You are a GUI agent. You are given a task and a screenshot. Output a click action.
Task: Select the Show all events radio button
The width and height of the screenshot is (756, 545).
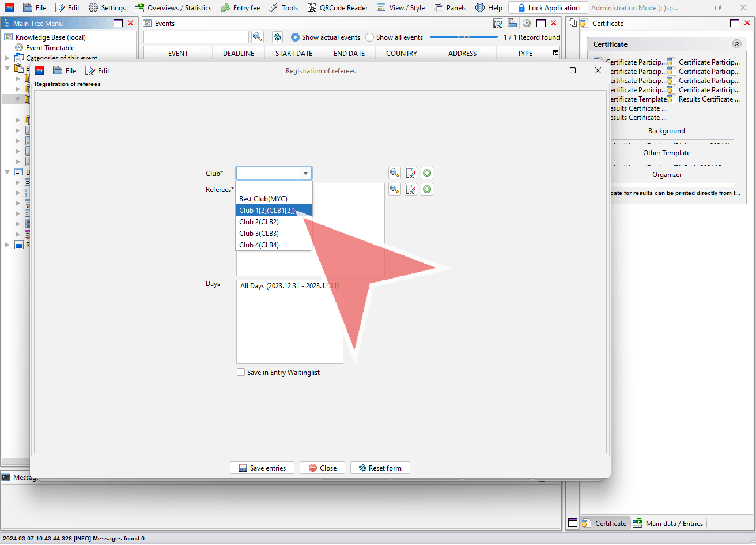[369, 37]
